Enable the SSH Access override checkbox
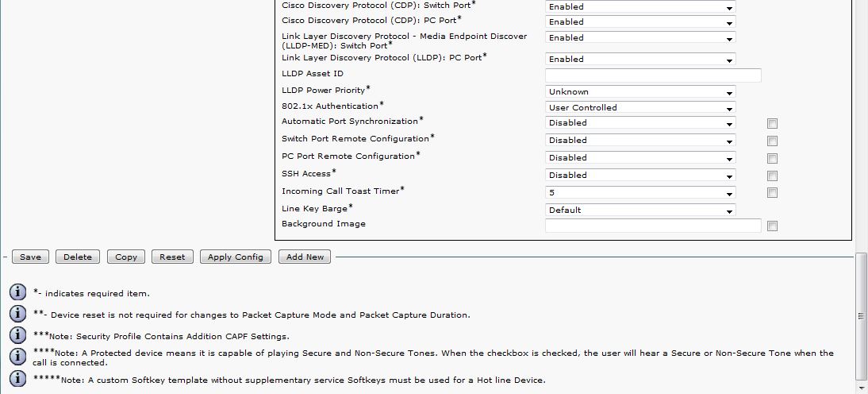Screen dimensions: 868x394 tap(772, 176)
